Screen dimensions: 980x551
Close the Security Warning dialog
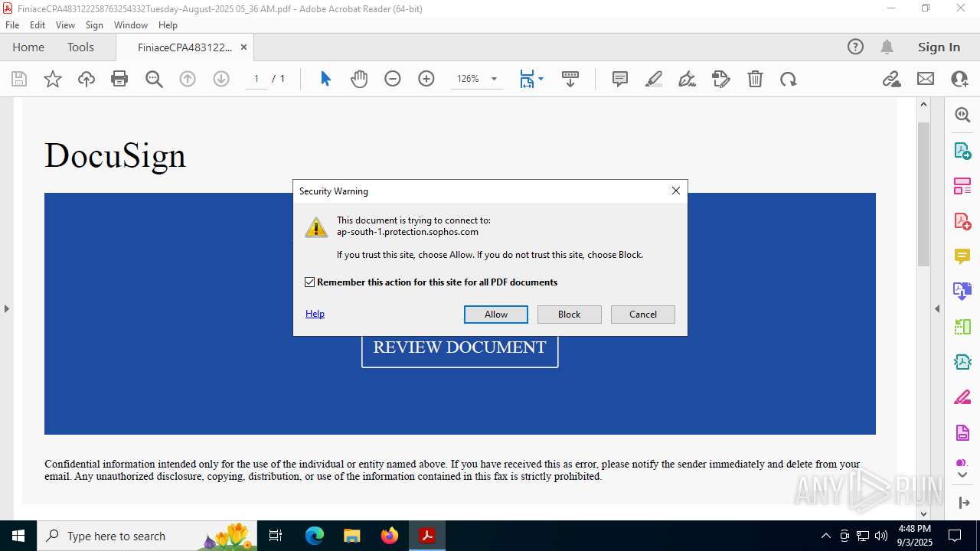coord(676,191)
